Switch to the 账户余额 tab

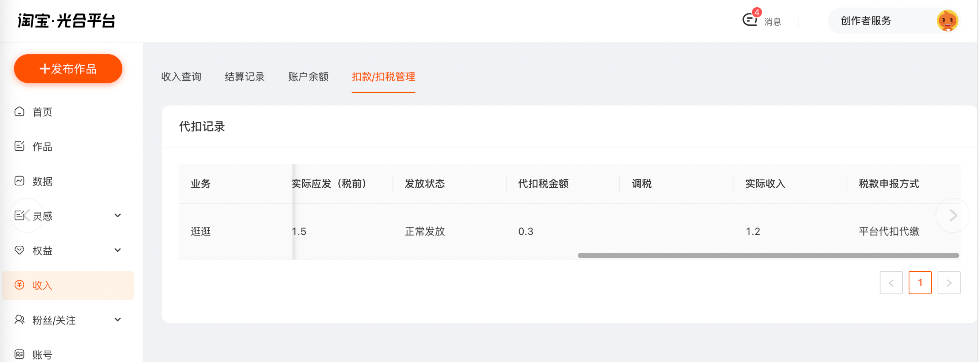(x=308, y=76)
